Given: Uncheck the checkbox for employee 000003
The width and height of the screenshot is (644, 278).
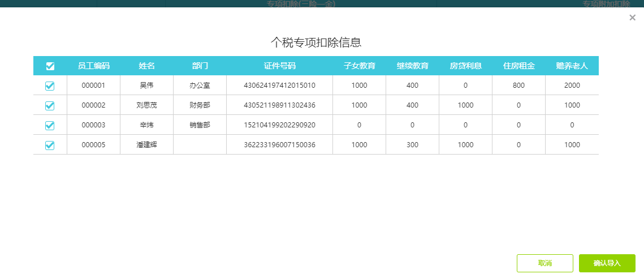Looking at the screenshot, I should coord(50,125).
